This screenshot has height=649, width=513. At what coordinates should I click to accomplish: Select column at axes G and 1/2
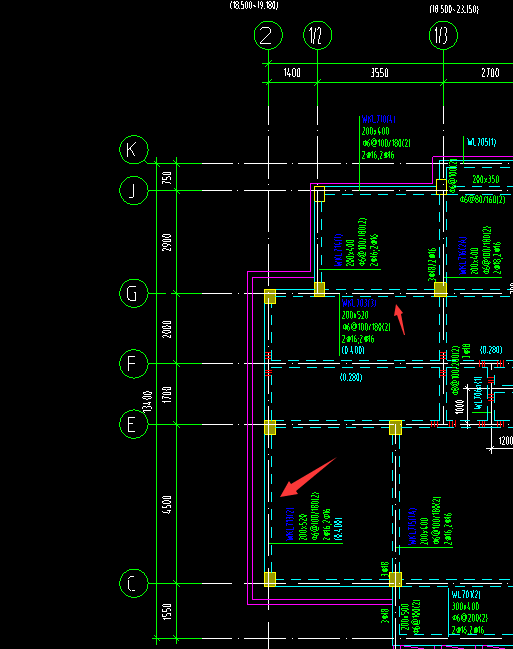pyautogui.click(x=319, y=289)
